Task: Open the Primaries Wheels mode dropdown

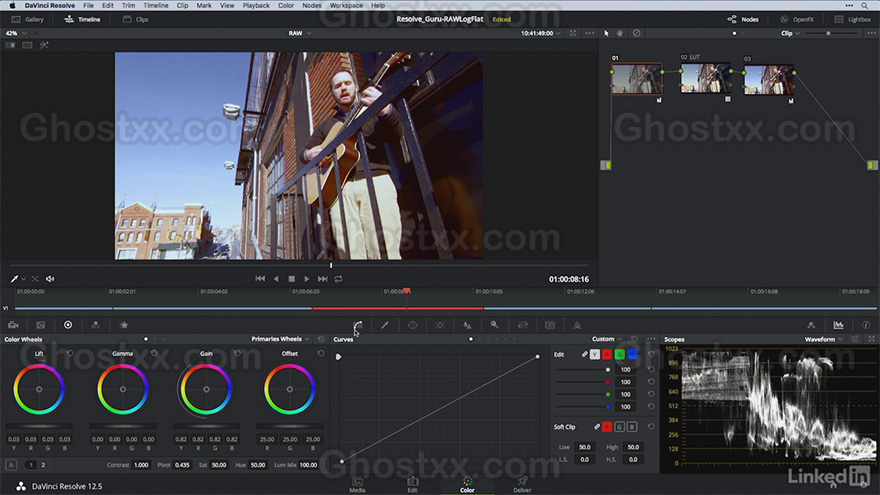Action: click(x=280, y=339)
